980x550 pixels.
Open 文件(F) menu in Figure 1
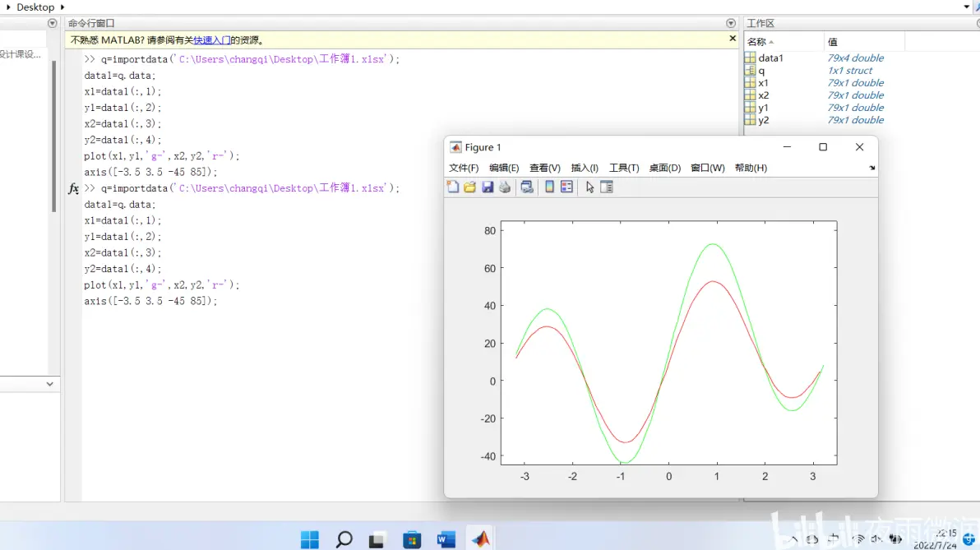[x=464, y=168]
